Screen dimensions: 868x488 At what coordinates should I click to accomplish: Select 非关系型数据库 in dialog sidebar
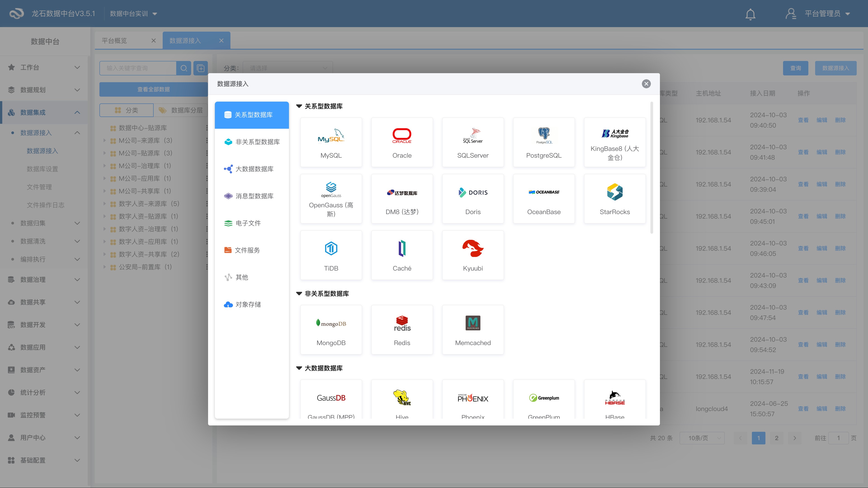252,142
